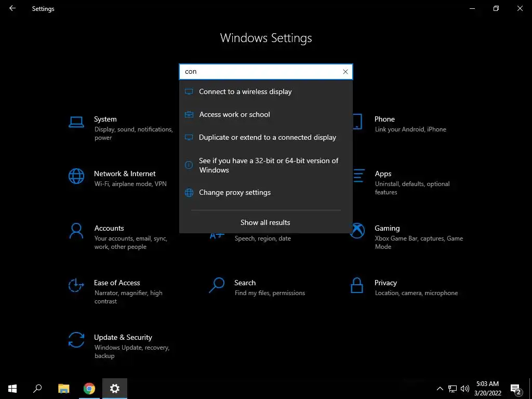532x399 pixels.
Task: Click the Search magnifier category icon
Action: [x=217, y=285]
